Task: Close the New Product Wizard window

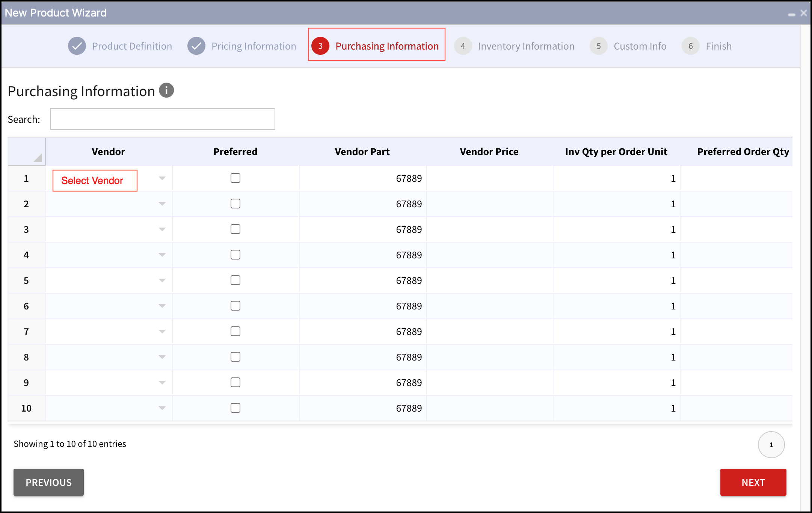Action: pos(804,13)
